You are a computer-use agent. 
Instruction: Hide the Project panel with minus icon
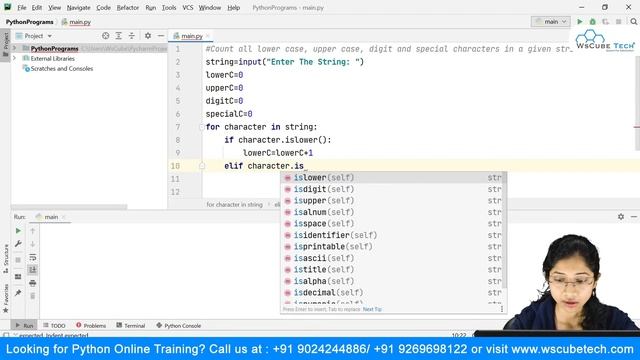point(161,36)
